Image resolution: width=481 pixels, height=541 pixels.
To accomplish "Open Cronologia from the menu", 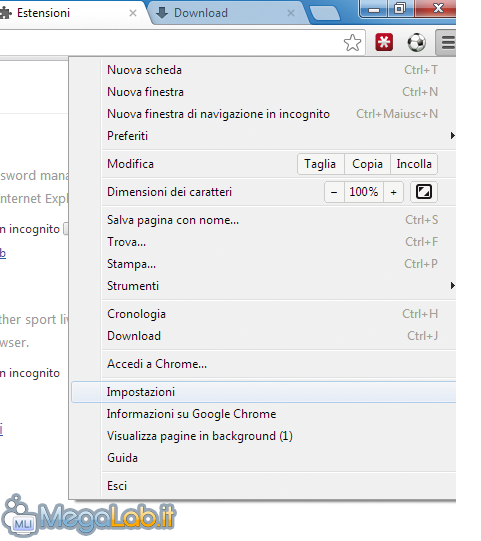I will coord(262,314).
